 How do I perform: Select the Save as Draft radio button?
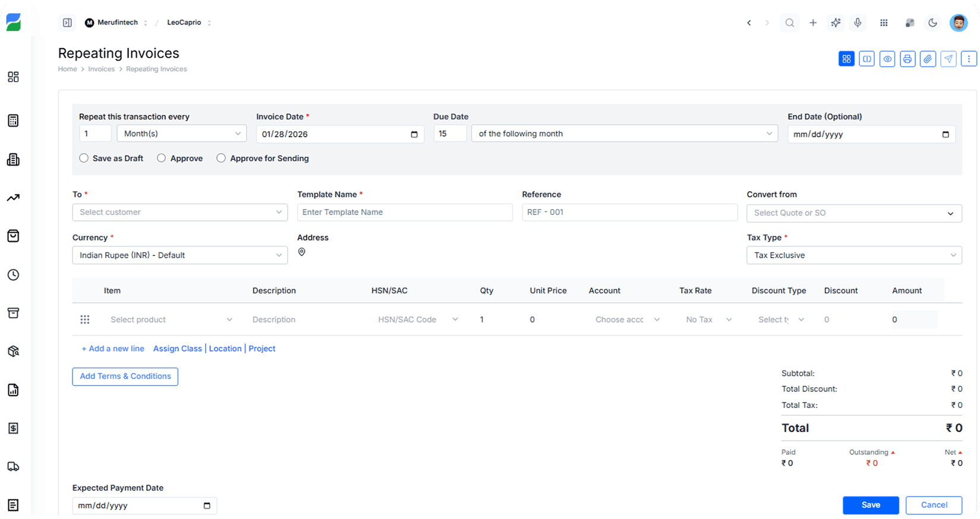point(84,158)
